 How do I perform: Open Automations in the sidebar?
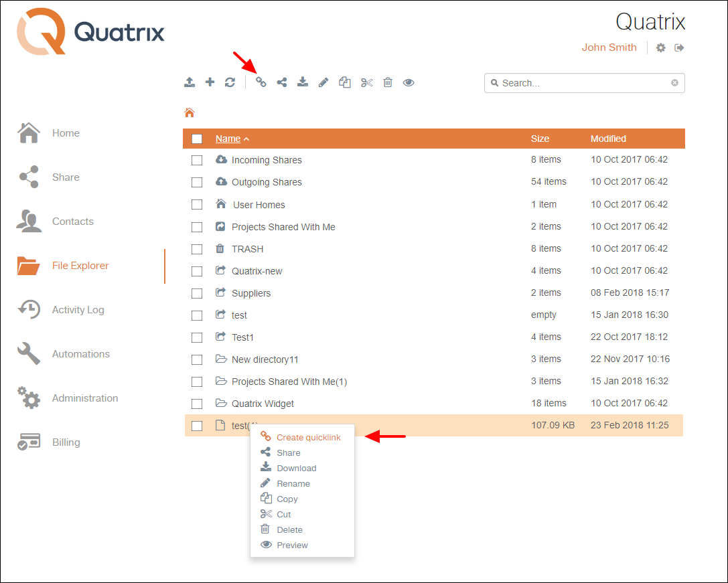coord(64,353)
